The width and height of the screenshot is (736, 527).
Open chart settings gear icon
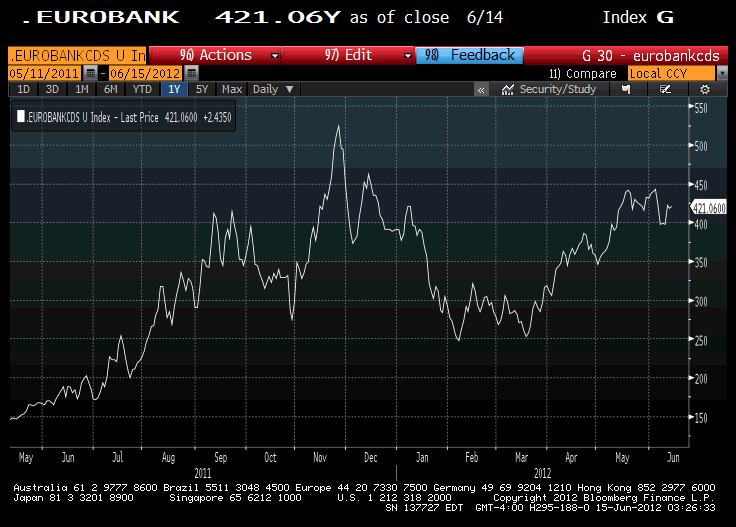pyautogui.click(x=705, y=89)
